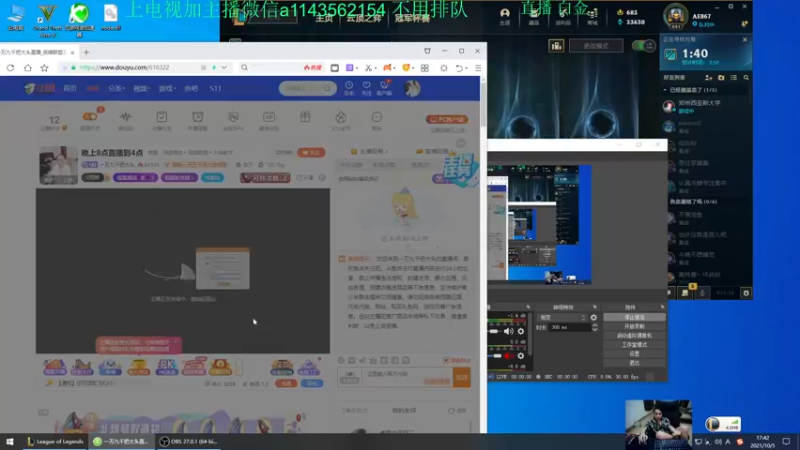The width and height of the screenshot is (800, 450).
Task: Toggle League lobby green switch
Action: click(643, 46)
